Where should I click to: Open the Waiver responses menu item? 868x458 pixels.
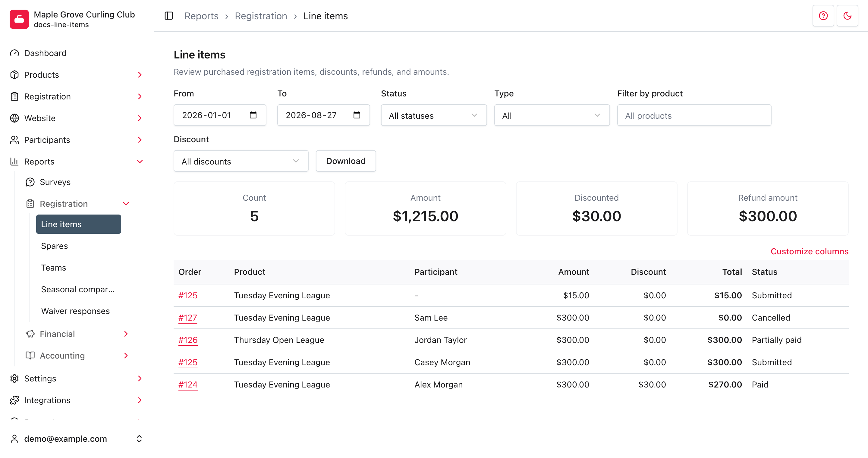tap(78, 311)
